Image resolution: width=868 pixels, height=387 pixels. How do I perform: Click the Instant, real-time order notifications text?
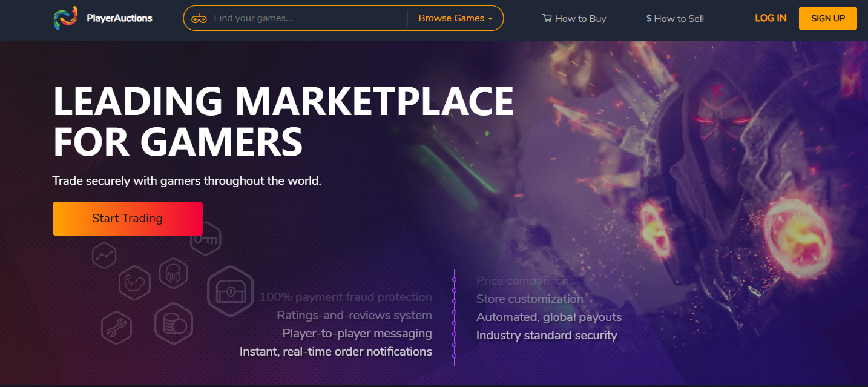(336, 352)
